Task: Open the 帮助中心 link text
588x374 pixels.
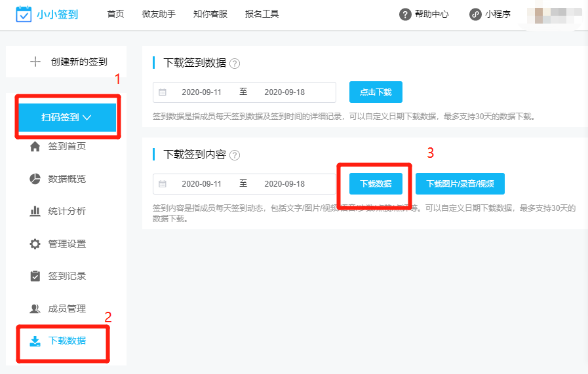Action: click(x=431, y=14)
